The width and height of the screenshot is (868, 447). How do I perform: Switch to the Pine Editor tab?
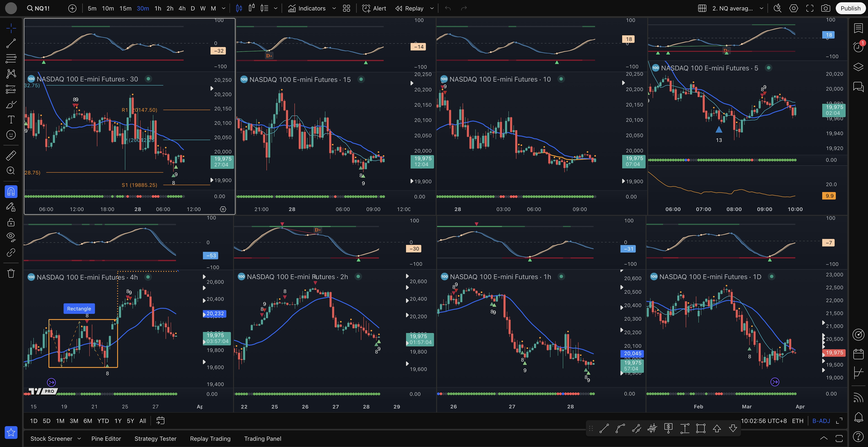coord(106,439)
